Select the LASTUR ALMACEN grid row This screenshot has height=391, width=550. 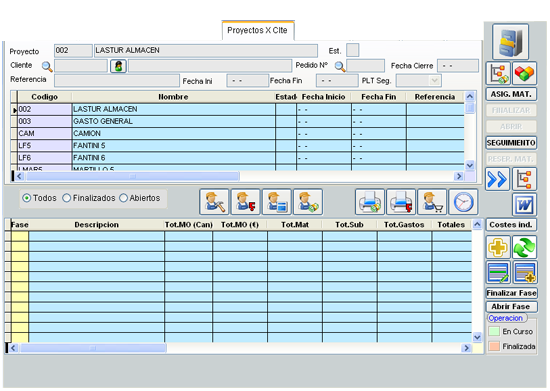(x=241, y=109)
